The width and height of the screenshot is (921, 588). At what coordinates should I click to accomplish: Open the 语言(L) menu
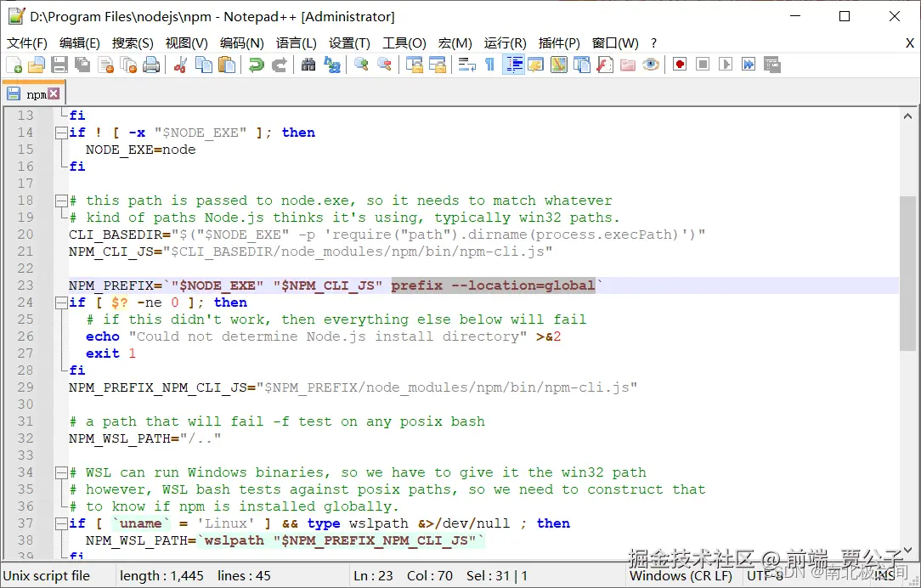(x=297, y=43)
